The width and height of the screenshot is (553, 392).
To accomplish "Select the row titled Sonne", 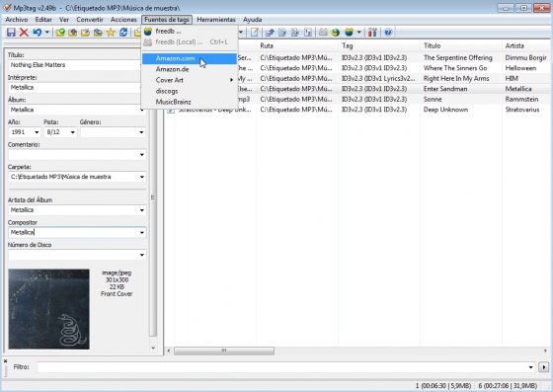I will pyautogui.click(x=357, y=100).
